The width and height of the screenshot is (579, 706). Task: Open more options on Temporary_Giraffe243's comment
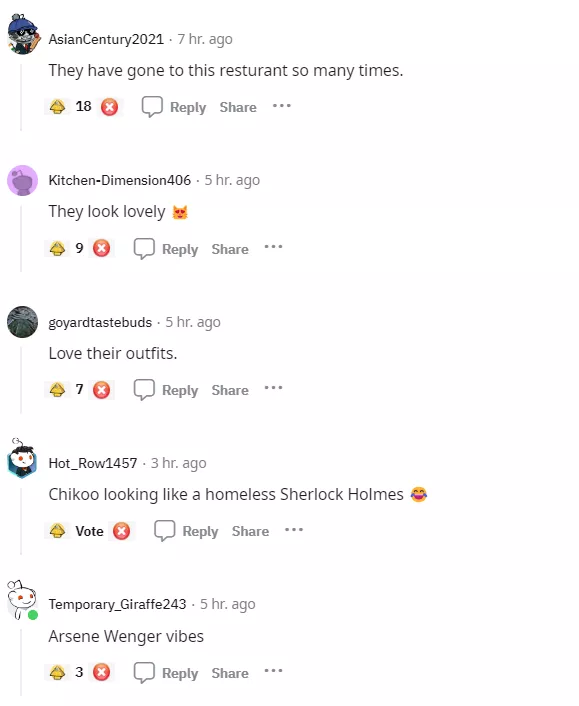click(x=274, y=671)
